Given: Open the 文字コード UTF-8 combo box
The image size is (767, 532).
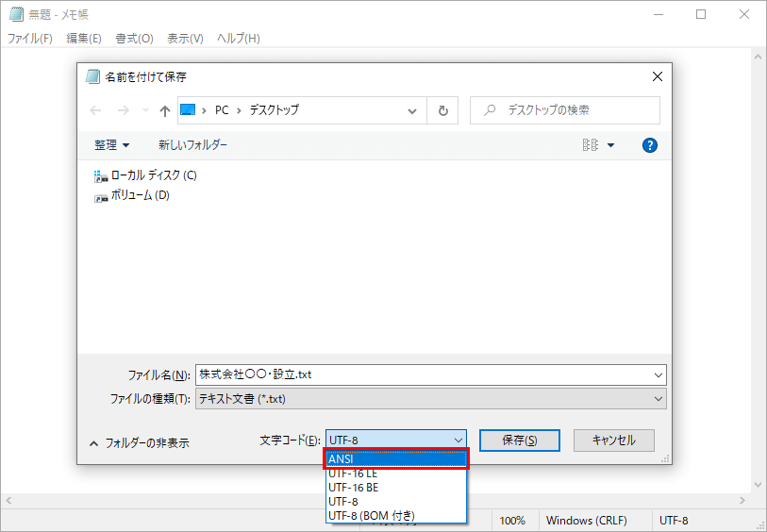Looking at the screenshot, I should pyautogui.click(x=395, y=441).
